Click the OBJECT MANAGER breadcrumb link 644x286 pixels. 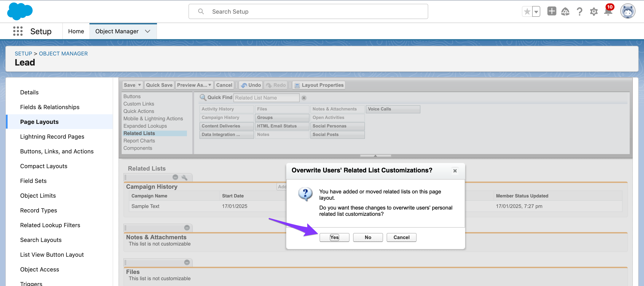point(63,53)
